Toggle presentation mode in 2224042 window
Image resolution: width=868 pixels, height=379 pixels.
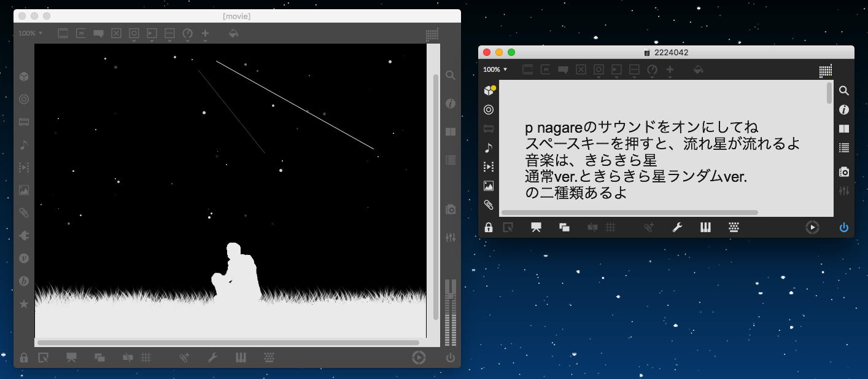(536, 227)
